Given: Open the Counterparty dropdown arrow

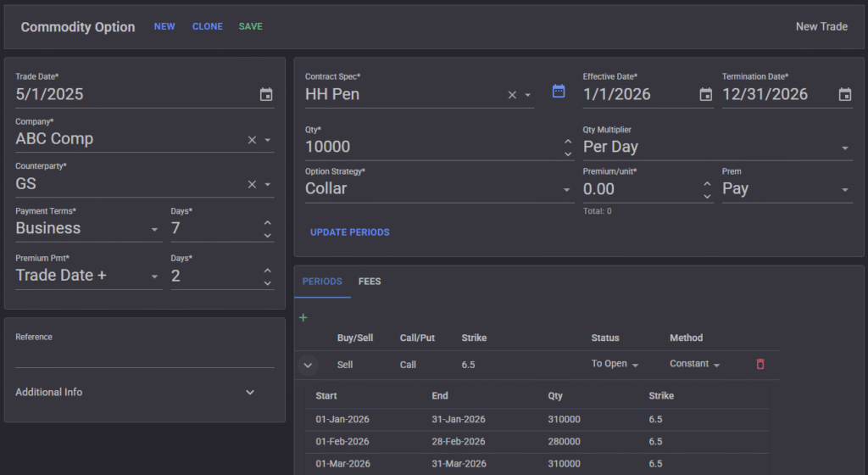Looking at the screenshot, I should 267,184.
